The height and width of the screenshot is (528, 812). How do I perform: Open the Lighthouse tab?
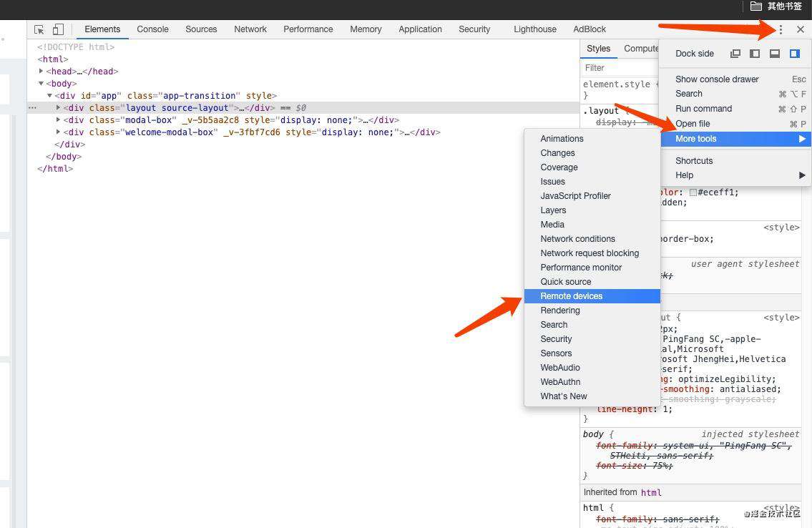point(535,29)
